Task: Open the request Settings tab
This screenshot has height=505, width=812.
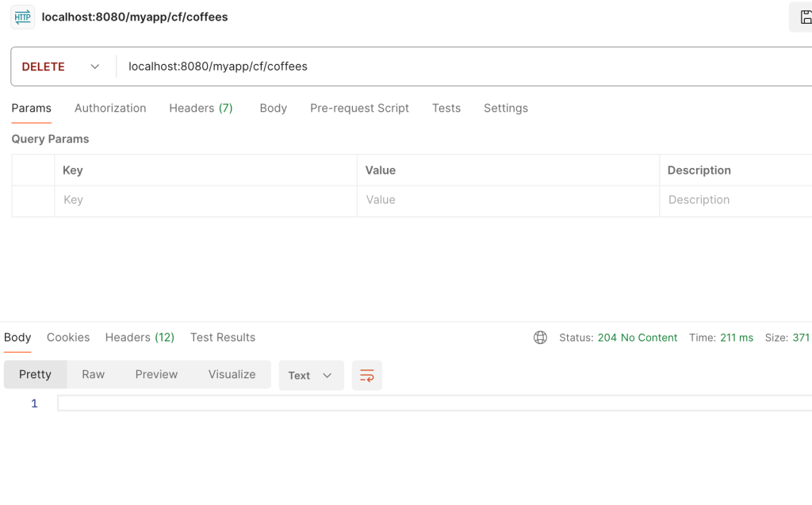Action: point(505,109)
